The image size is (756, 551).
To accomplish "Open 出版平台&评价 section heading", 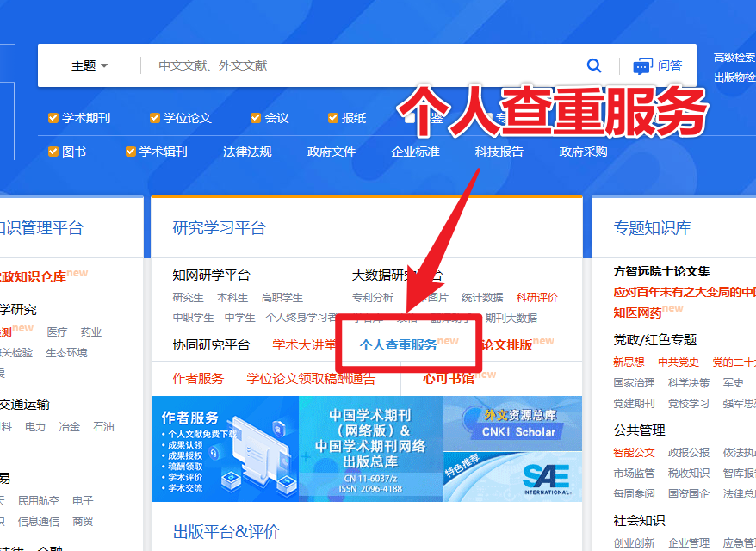I will pos(226,532).
